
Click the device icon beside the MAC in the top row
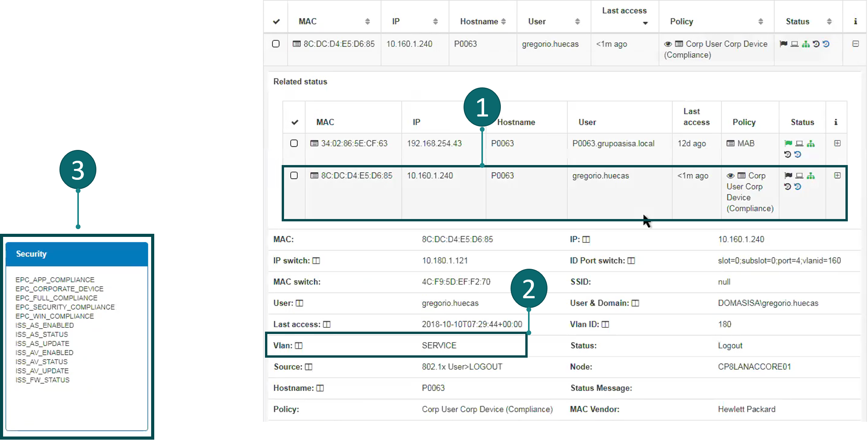click(296, 44)
